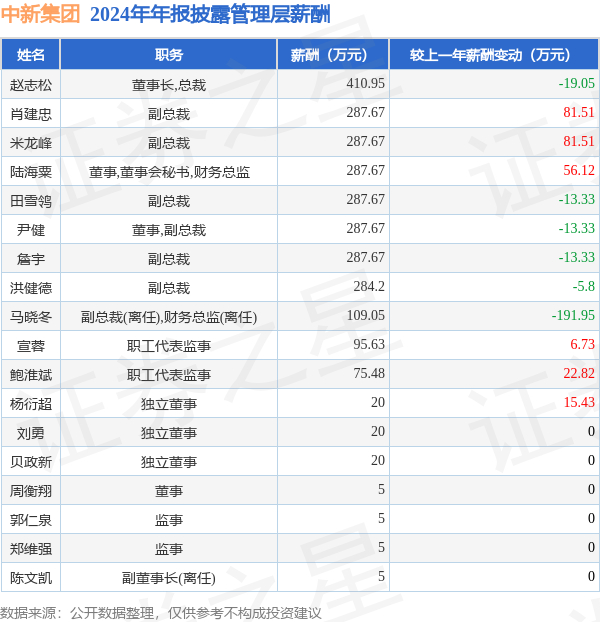Click the 2024年年报披露管理层薪酬 heading
This screenshot has height=622, width=600.
tap(210, 14)
